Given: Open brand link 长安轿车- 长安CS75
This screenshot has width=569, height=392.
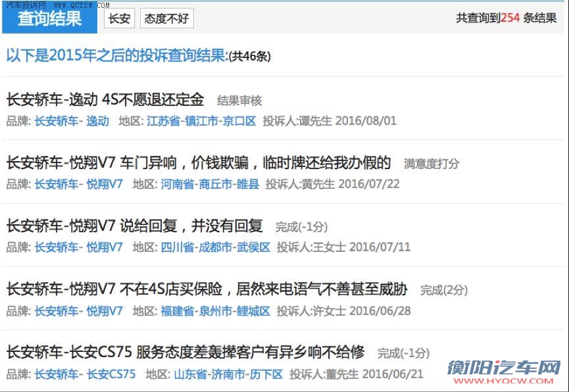Looking at the screenshot, I should tap(86, 374).
